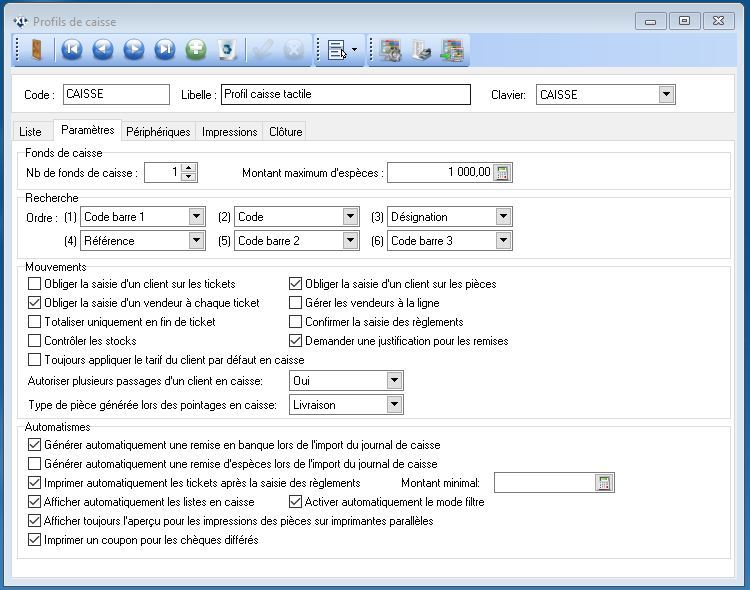Open the Impressions tab
The height and width of the screenshot is (590, 750).
tap(230, 132)
